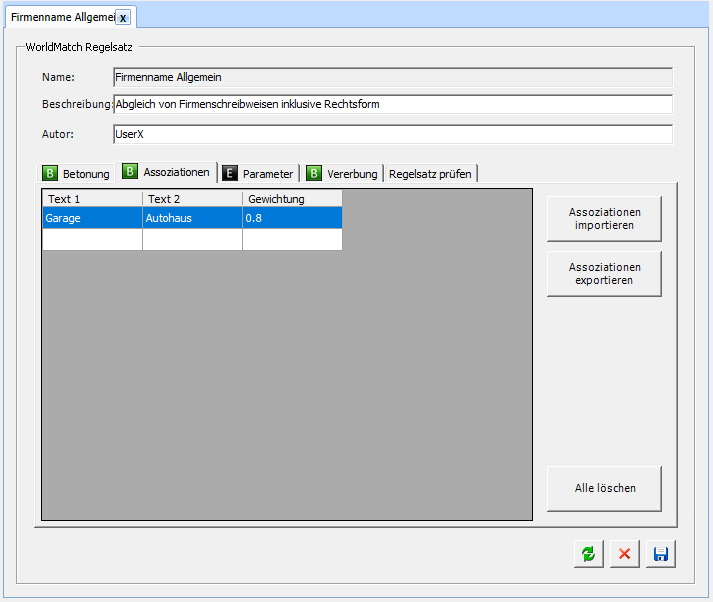The width and height of the screenshot is (713, 602).
Task: Select the Garage cell
Action: [x=92, y=218]
